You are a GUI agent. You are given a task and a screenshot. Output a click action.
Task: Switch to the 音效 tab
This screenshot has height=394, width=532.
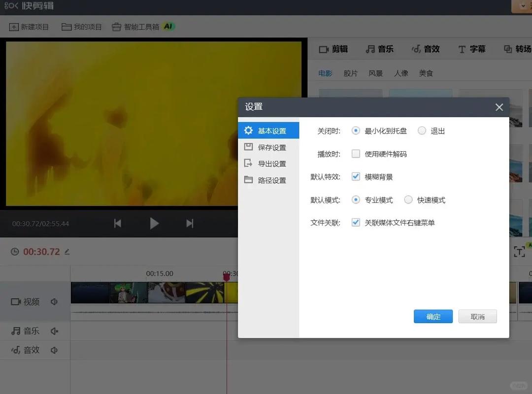coord(426,49)
